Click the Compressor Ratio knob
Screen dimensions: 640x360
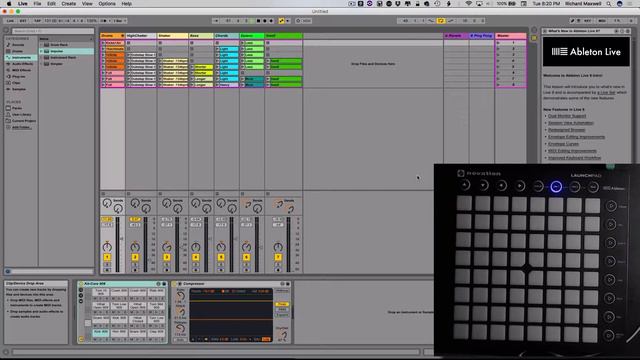tap(180, 296)
